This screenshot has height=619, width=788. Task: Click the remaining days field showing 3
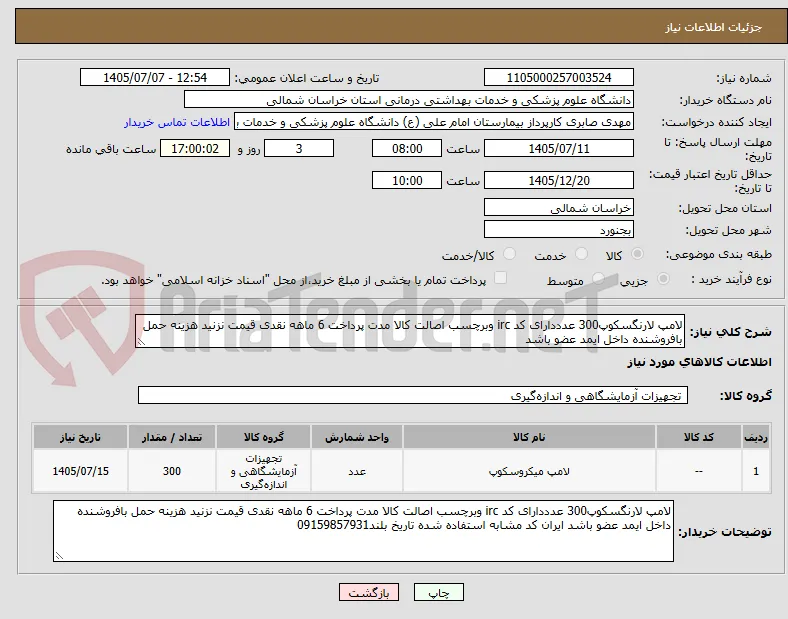(x=299, y=149)
